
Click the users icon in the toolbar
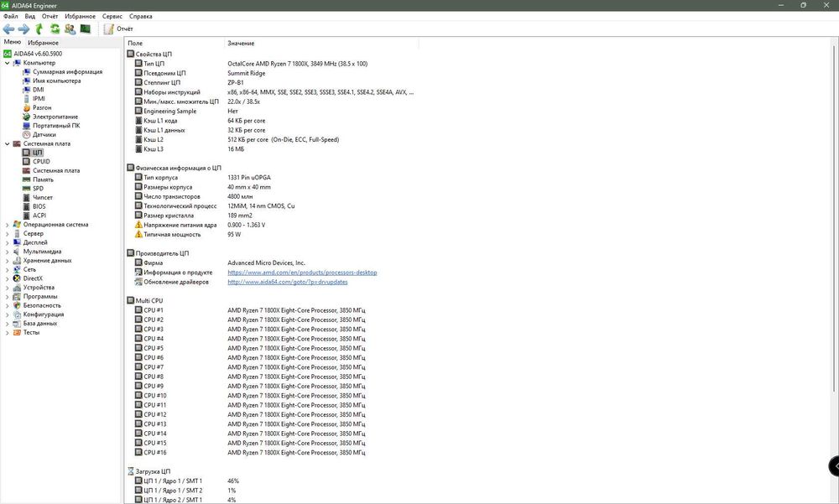70,29
